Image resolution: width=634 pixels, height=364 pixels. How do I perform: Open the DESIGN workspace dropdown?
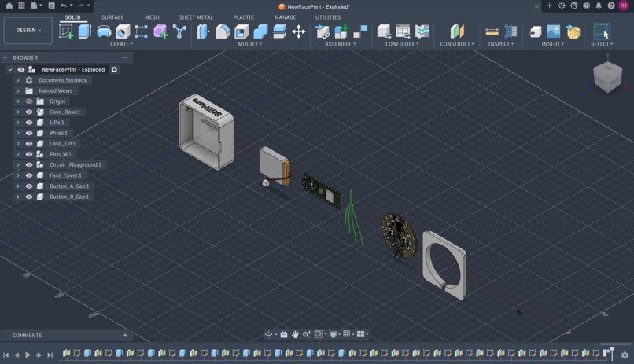pyautogui.click(x=28, y=31)
